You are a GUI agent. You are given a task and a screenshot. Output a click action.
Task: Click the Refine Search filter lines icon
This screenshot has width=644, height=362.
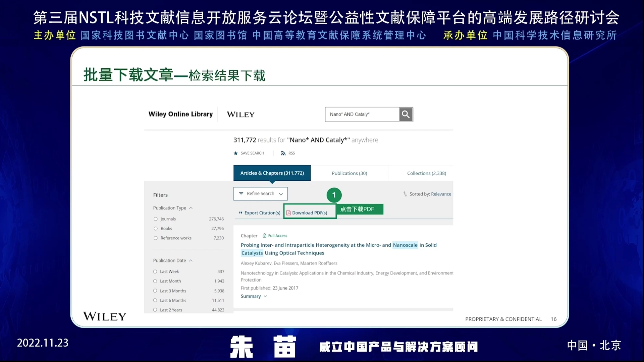[x=241, y=194]
